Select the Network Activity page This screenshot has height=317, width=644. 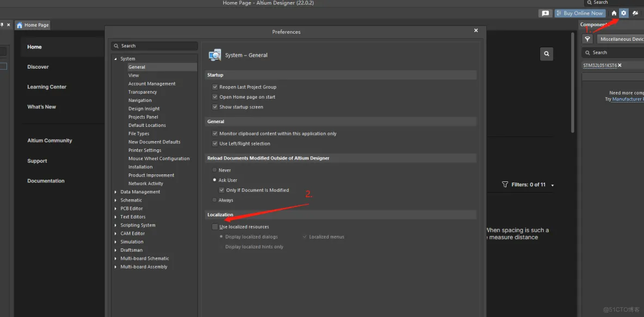(146, 184)
